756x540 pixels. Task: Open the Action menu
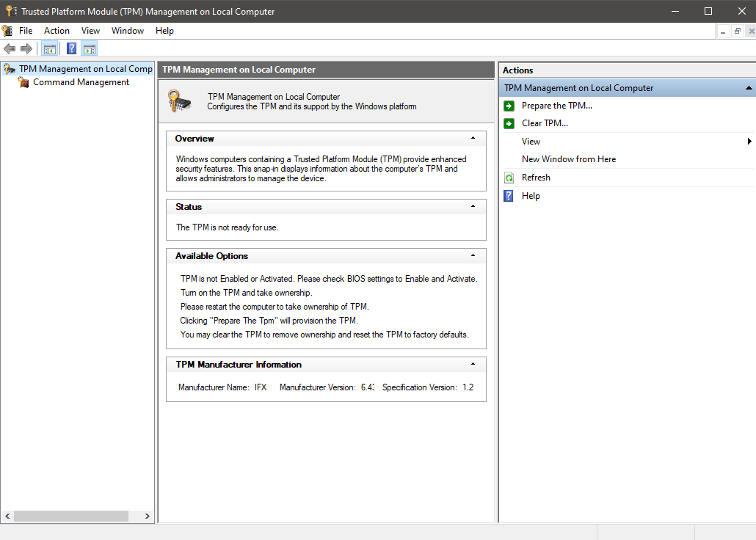pos(57,31)
